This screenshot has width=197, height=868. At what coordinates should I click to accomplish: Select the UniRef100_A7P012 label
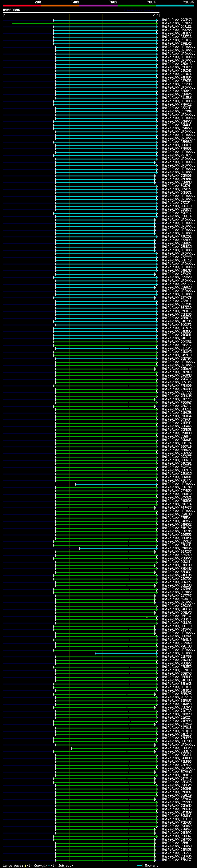[177, 104]
